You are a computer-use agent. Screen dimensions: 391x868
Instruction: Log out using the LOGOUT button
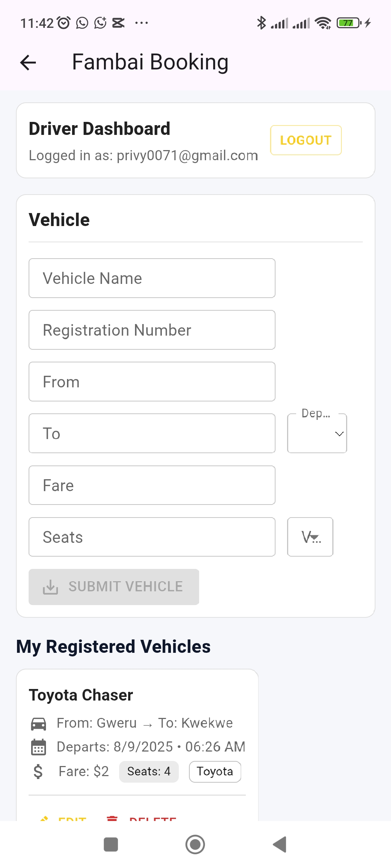306,140
